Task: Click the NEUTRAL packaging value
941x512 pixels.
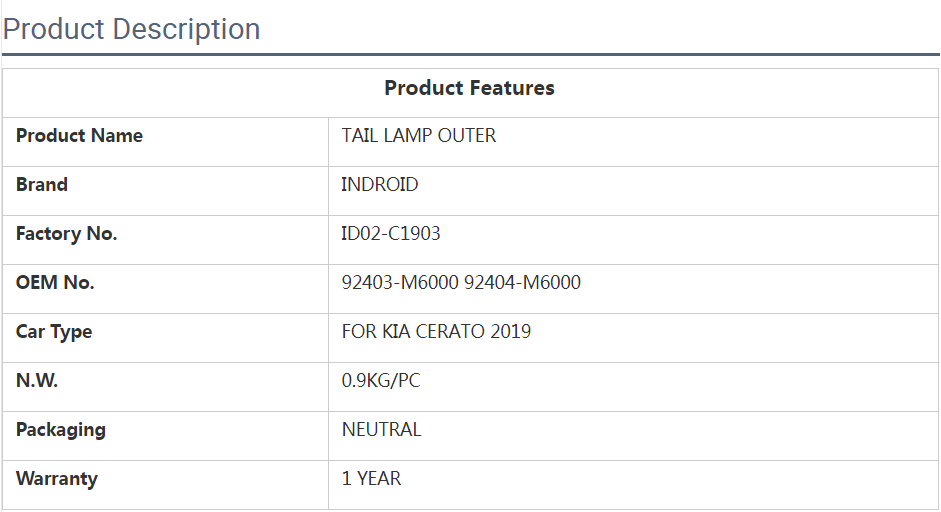Action: 381,430
